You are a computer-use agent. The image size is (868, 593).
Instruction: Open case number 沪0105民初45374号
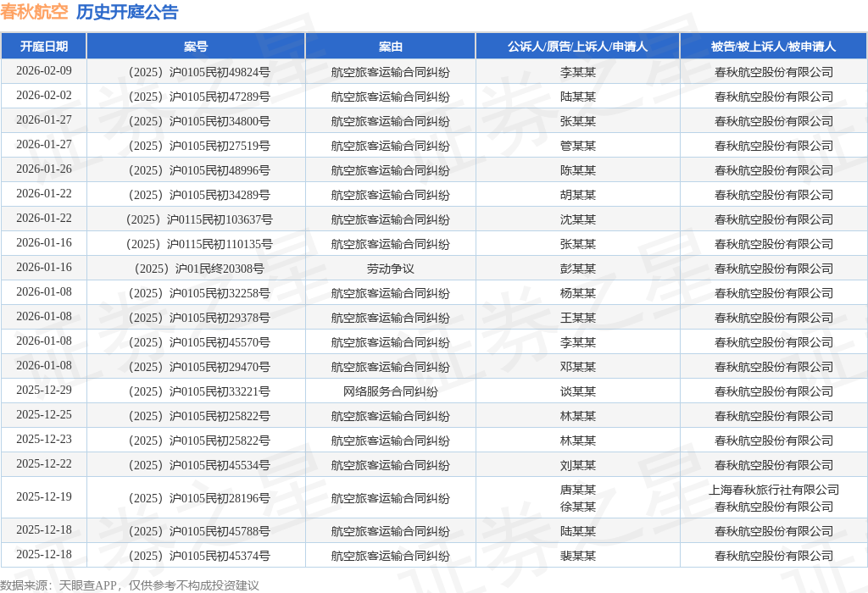tap(198, 556)
